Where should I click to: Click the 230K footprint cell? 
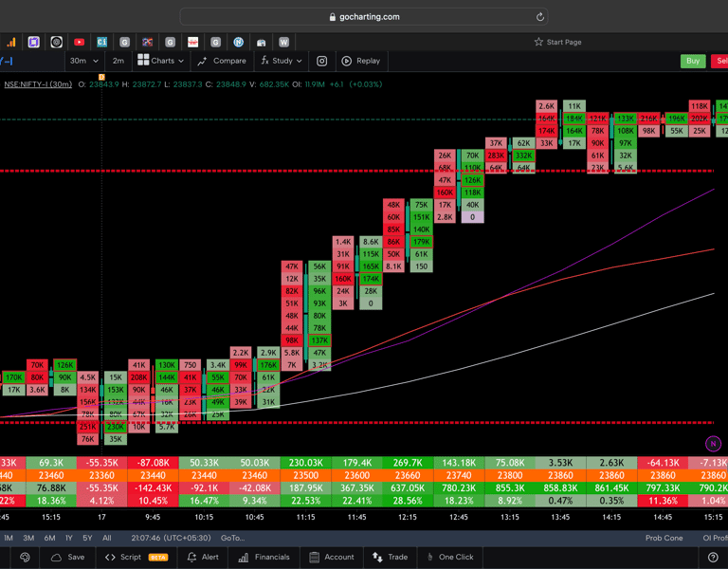115,427
